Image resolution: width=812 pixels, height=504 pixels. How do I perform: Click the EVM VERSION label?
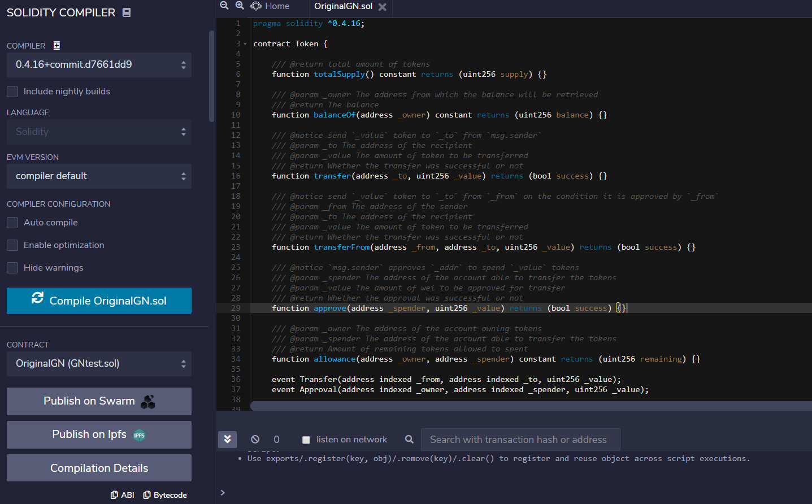coord(33,157)
